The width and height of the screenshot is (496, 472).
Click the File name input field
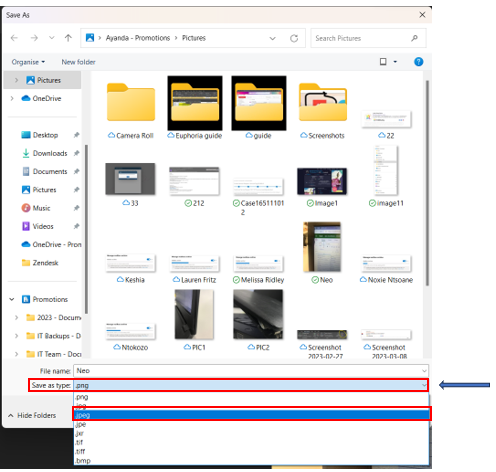(247, 371)
